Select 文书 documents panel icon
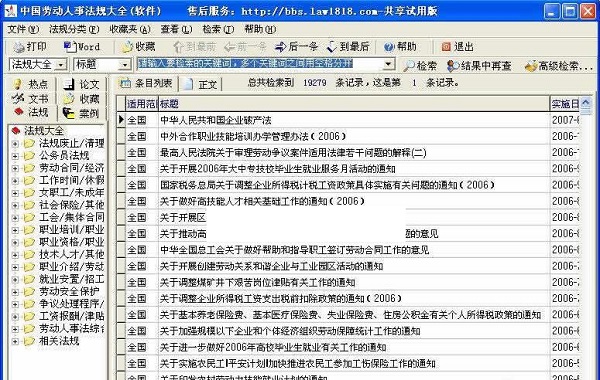 18,99
